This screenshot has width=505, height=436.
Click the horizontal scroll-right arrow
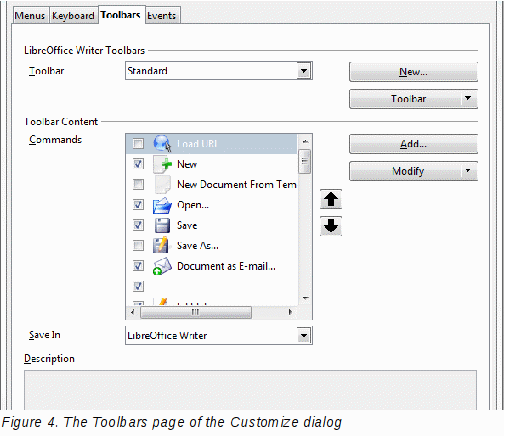pos(290,312)
